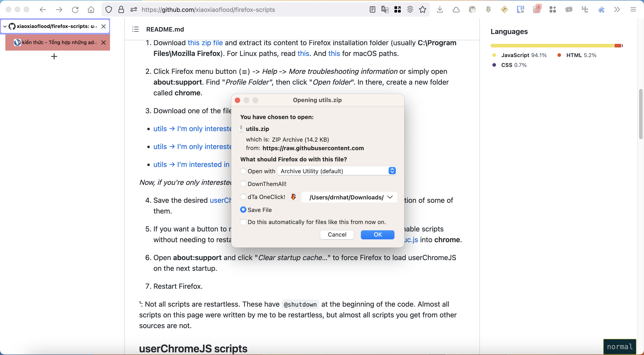Open the grid-plus extension icon in toolbar
Image resolution: width=644 pixels, height=355 pixels.
coord(553,9)
